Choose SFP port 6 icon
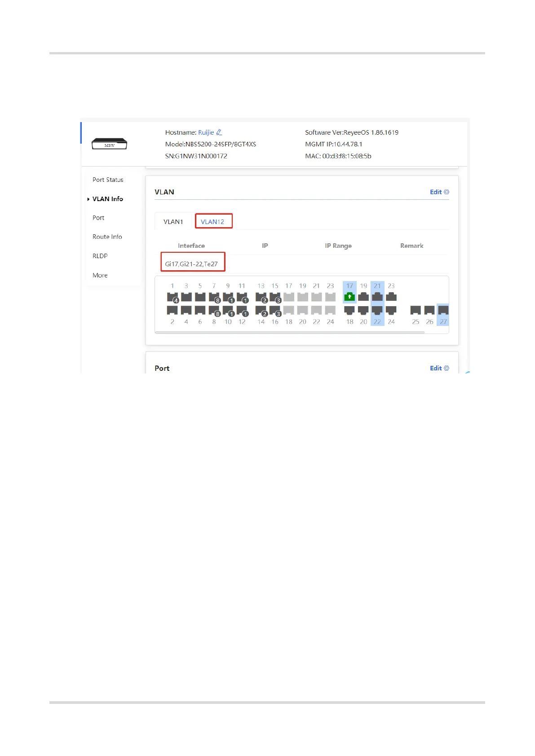The image size is (535, 756). pos(200,310)
